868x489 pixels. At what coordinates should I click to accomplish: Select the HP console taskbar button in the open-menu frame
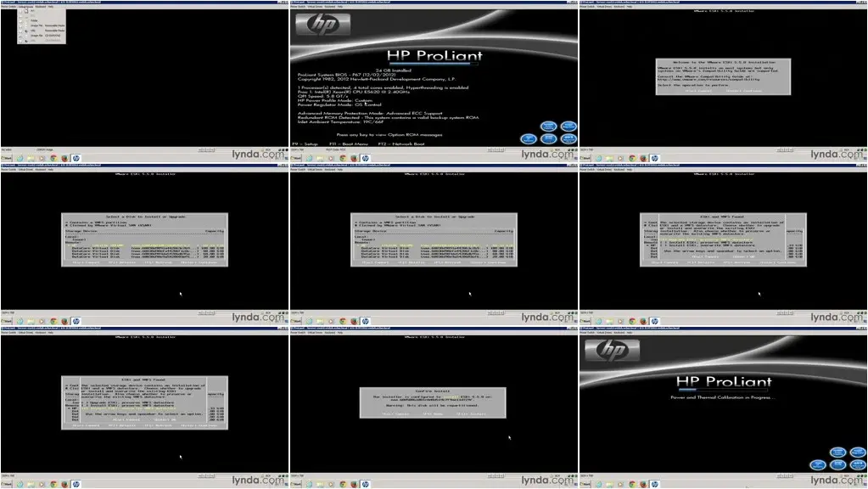tap(76, 159)
